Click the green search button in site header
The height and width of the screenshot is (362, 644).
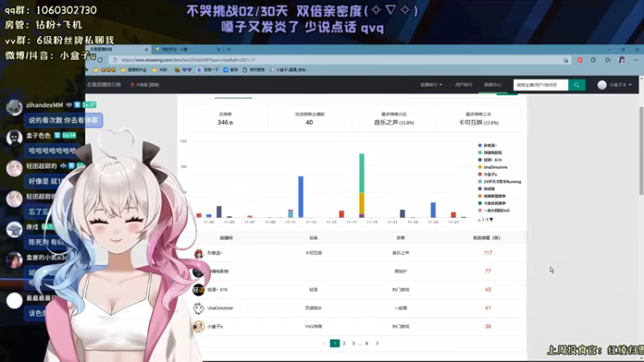[x=576, y=85]
